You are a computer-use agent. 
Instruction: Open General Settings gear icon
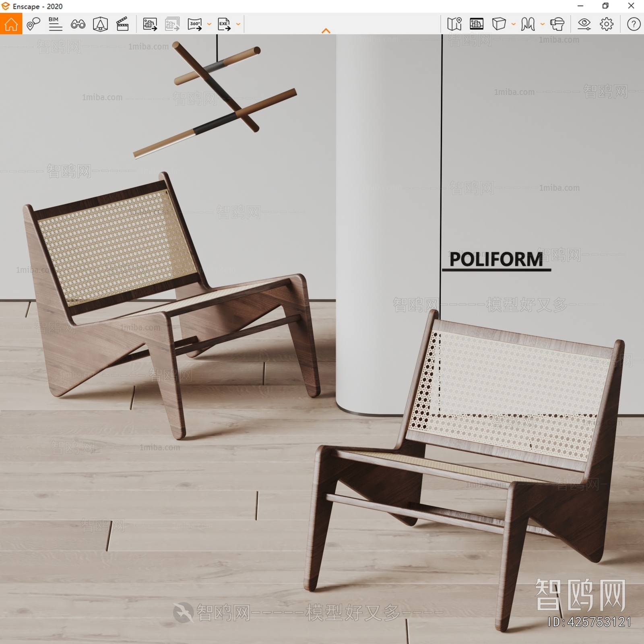607,24
